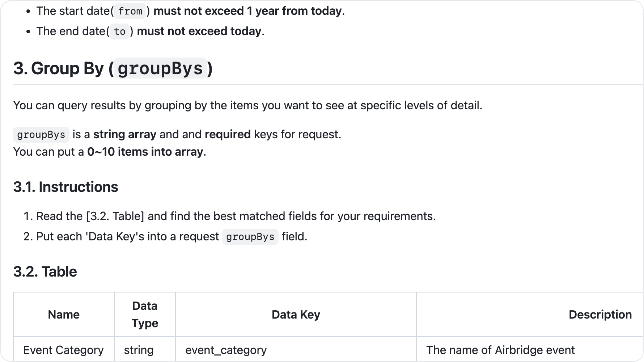Click the instruction step 'Read the [3.2. Table]'
Viewport: 644px width, 362px height.
click(236, 216)
